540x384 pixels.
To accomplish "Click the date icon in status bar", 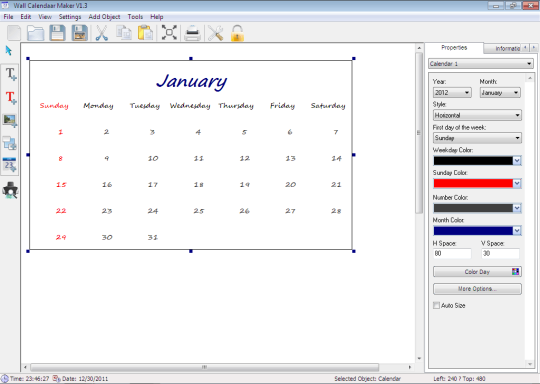I will [56, 378].
